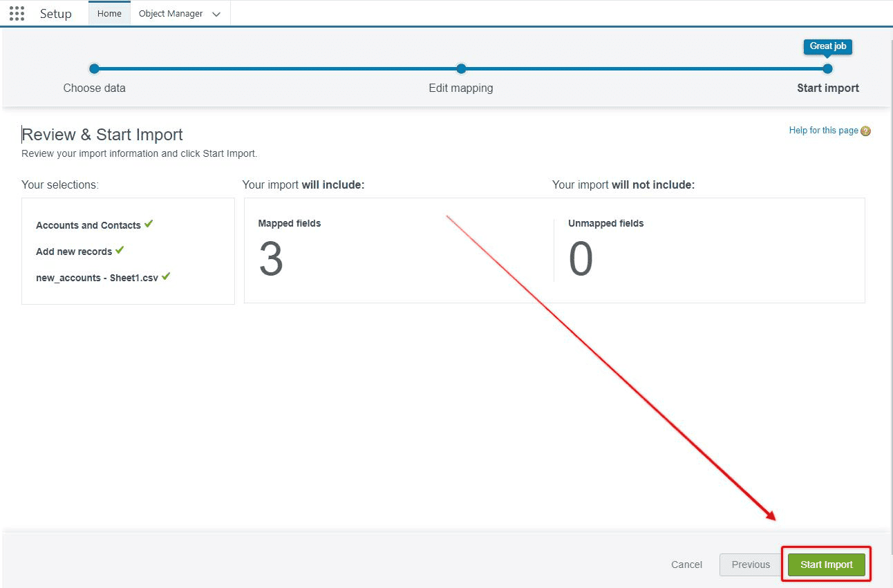The width and height of the screenshot is (893, 588).
Task: Click the Choose data progress dot
Action: pos(94,69)
